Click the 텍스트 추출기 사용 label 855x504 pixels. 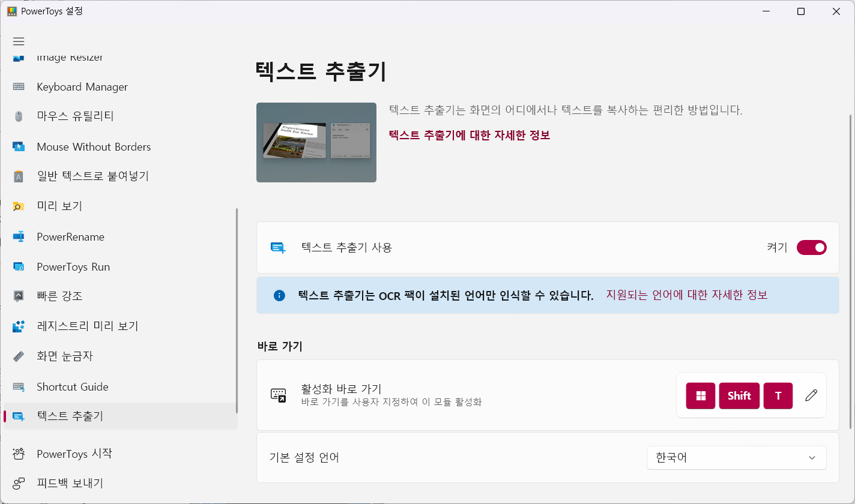[346, 247]
